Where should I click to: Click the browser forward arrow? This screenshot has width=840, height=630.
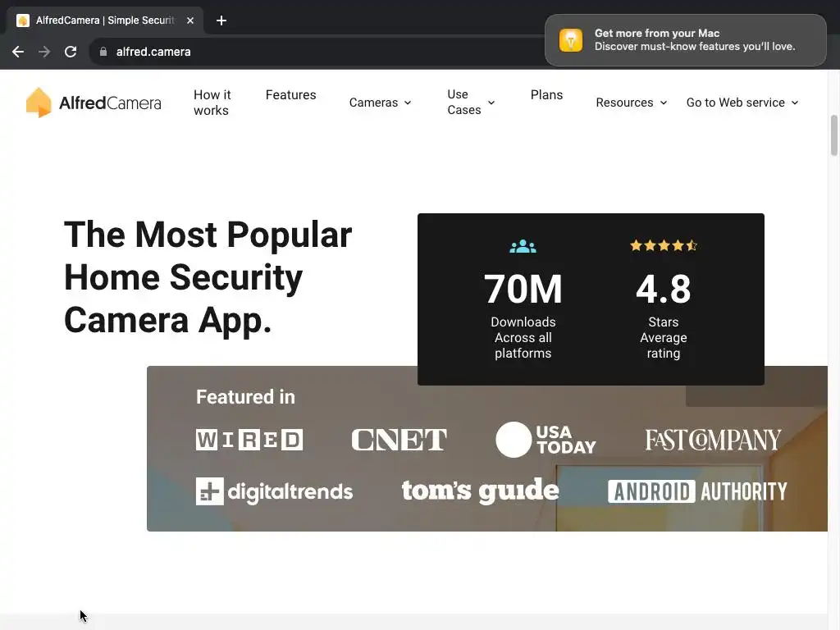click(x=44, y=52)
